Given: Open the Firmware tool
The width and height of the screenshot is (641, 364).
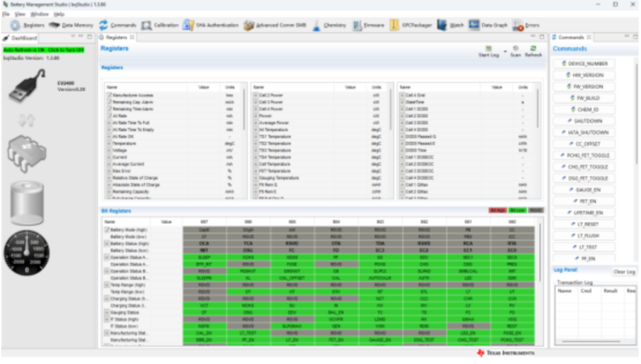Looking at the screenshot, I should tap(369, 25).
